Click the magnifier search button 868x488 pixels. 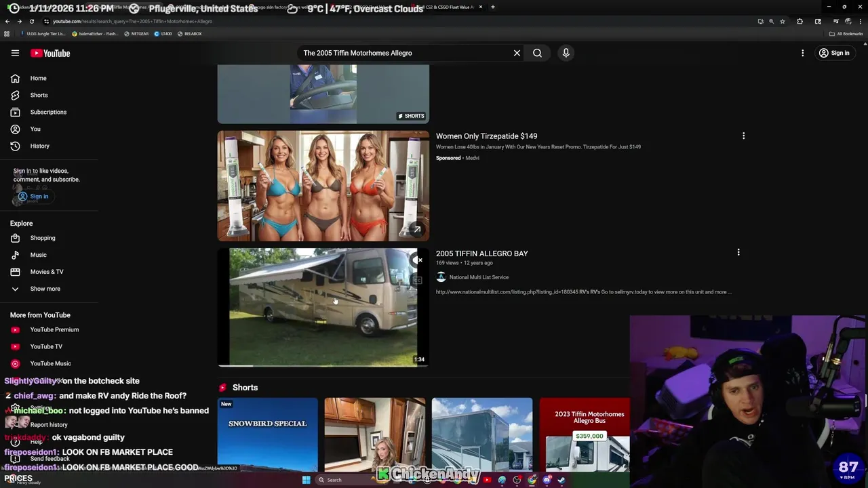537,53
